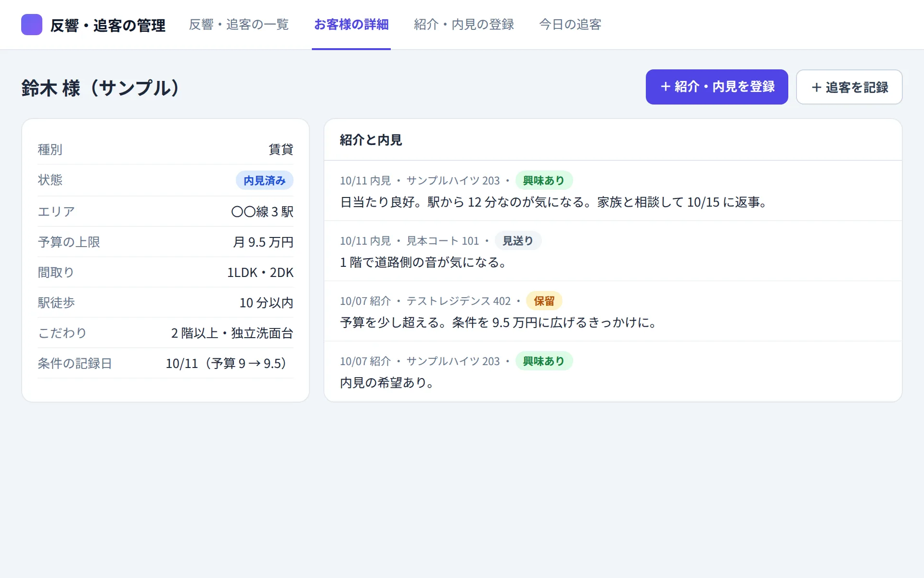Click the 間取り label
The width and height of the screenshot is (924, 578).
[x=56, y=272]
